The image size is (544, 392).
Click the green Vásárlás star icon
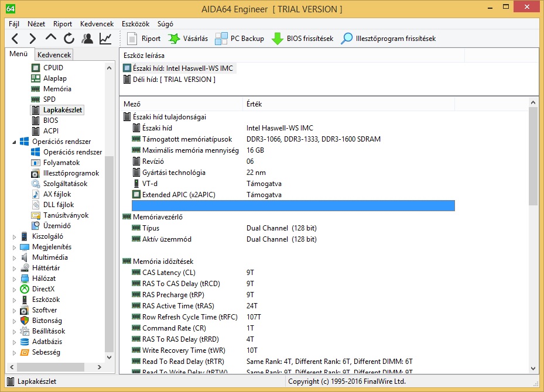174,39
